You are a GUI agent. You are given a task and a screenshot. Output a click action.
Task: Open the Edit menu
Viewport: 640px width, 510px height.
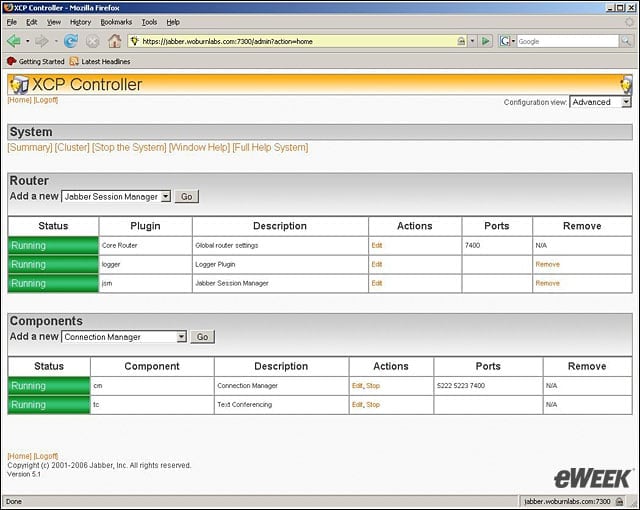click(31, 22)
